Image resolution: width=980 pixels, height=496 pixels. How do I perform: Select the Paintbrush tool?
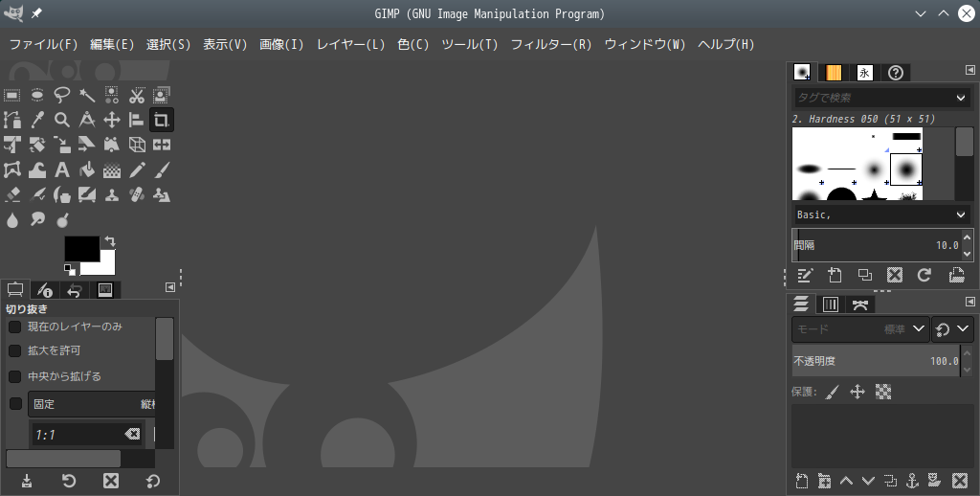162,170
